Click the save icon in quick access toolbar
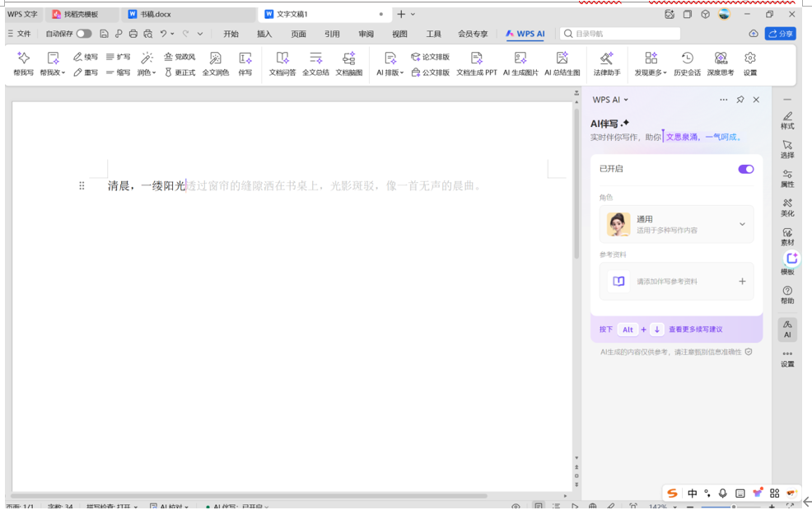The height and width of the screenshot is (510, 812). pos(104,34)
